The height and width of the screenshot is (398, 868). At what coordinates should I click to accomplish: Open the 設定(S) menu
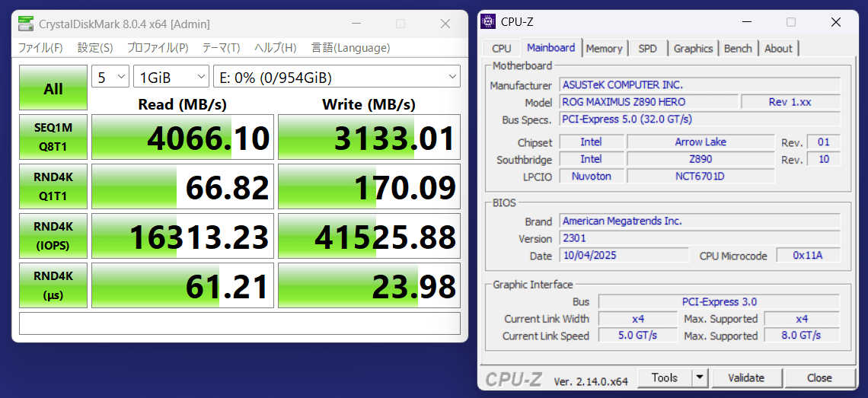tap(95, 48)
